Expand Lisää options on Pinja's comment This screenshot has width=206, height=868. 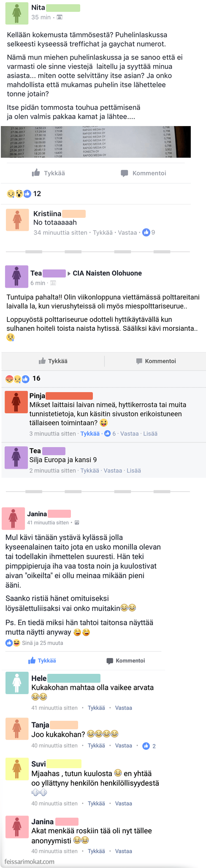(x=150, y=434)
